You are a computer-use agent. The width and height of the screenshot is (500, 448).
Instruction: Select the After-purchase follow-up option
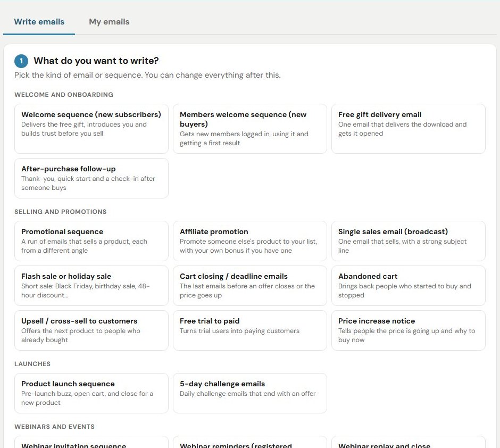[91, 178]
